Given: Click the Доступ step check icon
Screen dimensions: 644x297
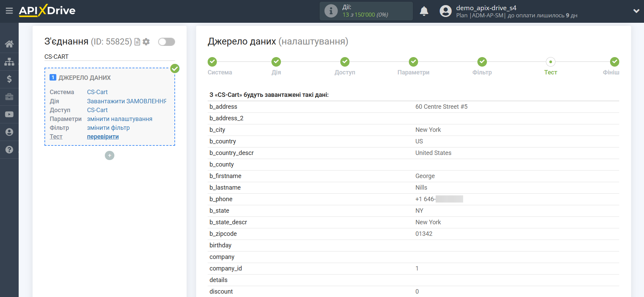Looking at the screenshot, I should (x=345, y=62).
